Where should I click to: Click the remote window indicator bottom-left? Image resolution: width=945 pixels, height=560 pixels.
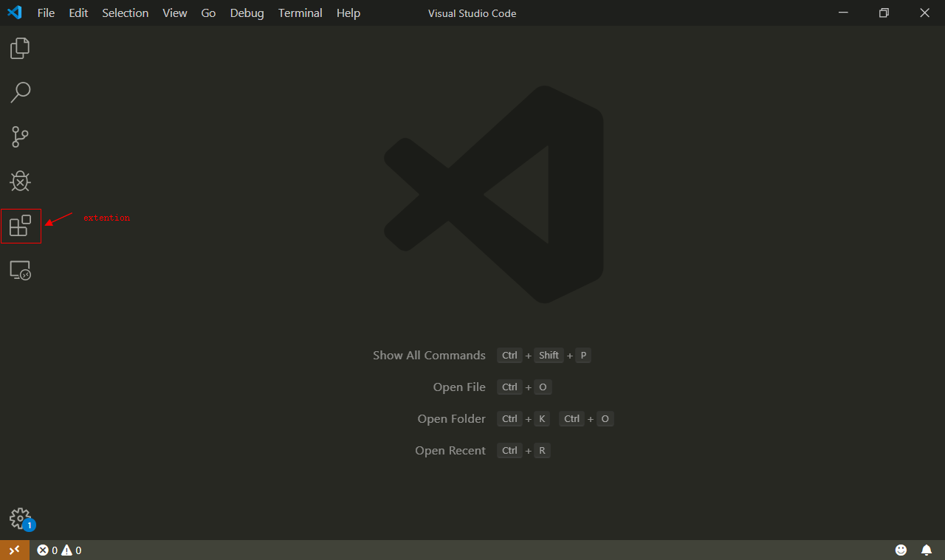14,550
